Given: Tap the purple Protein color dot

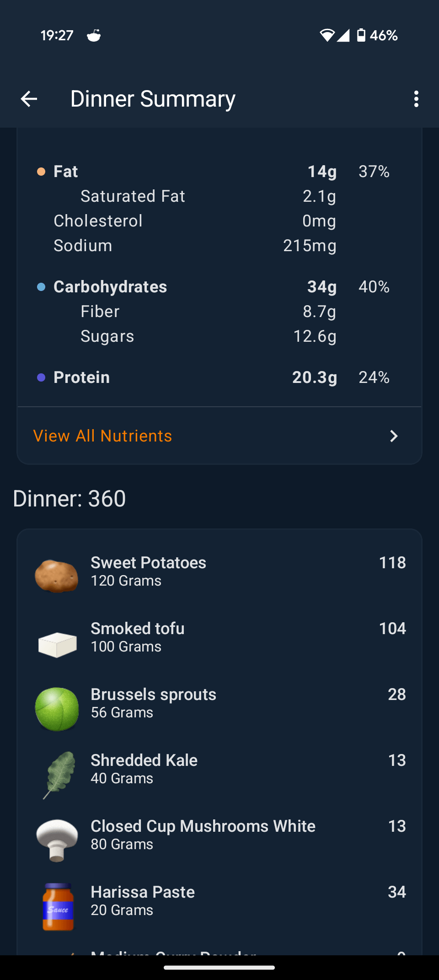Looking at the screenshot, I should click(x=41, y=377).
